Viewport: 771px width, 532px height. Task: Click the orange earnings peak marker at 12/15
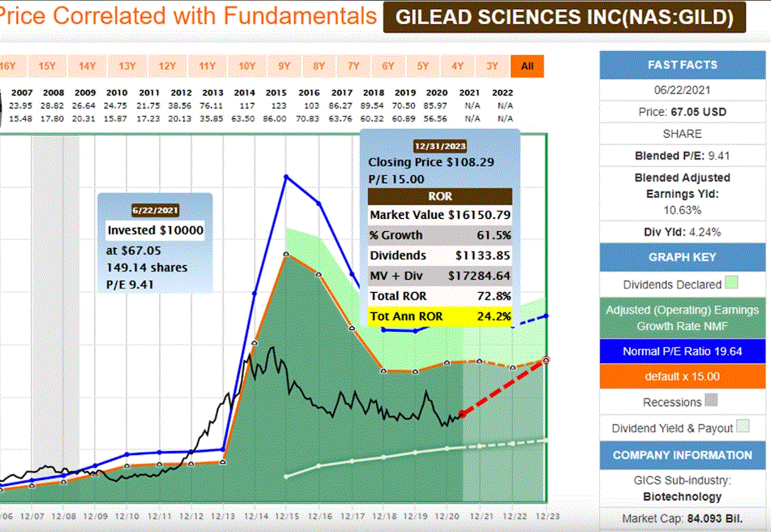pos(286,254)
